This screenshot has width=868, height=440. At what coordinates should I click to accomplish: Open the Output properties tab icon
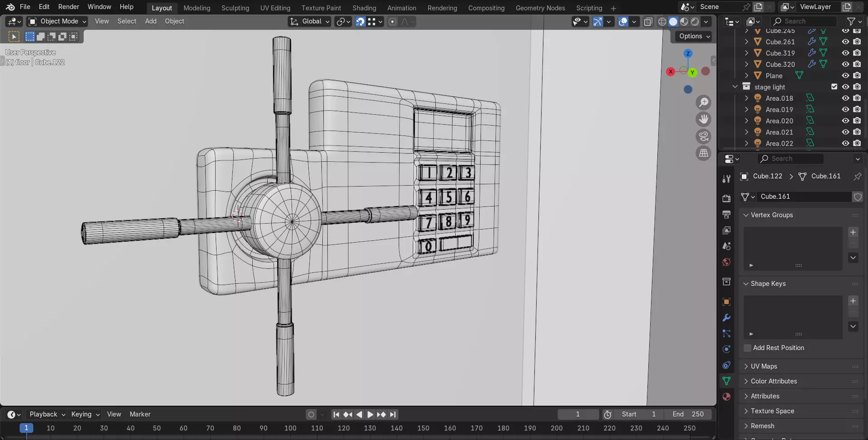(x=726, y=214)
